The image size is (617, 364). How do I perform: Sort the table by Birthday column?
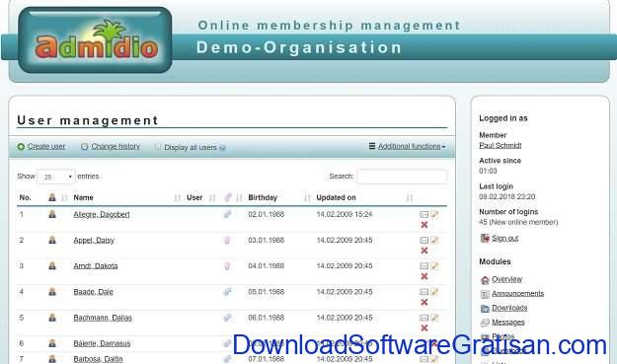[x=263, y=197]
